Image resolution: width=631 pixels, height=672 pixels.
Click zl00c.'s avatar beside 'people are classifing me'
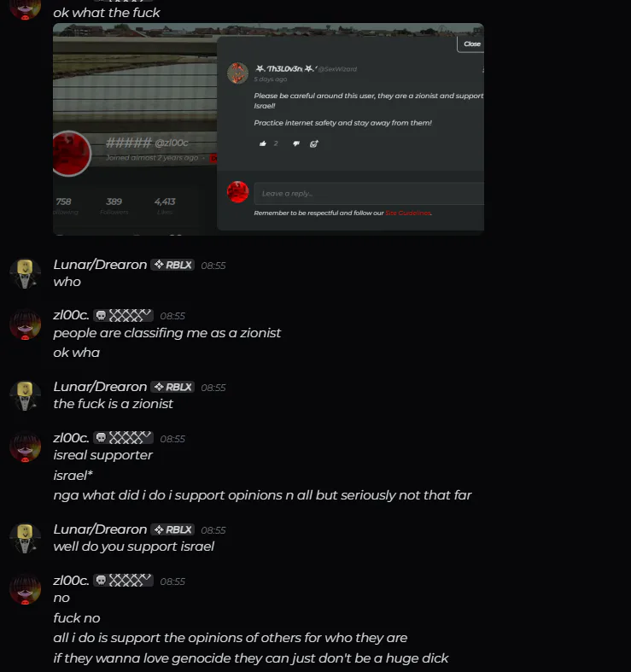[26, 324]
